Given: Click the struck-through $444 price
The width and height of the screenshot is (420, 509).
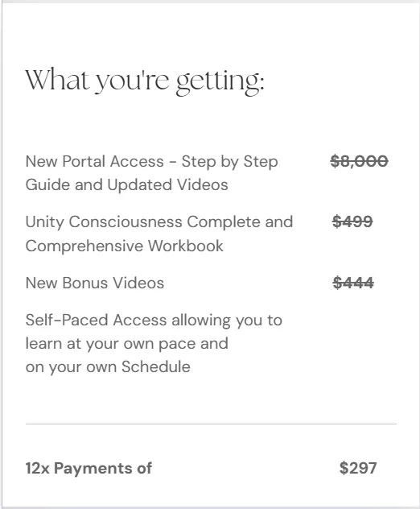Looking at the screenshot, I should (x=353, y=283).
